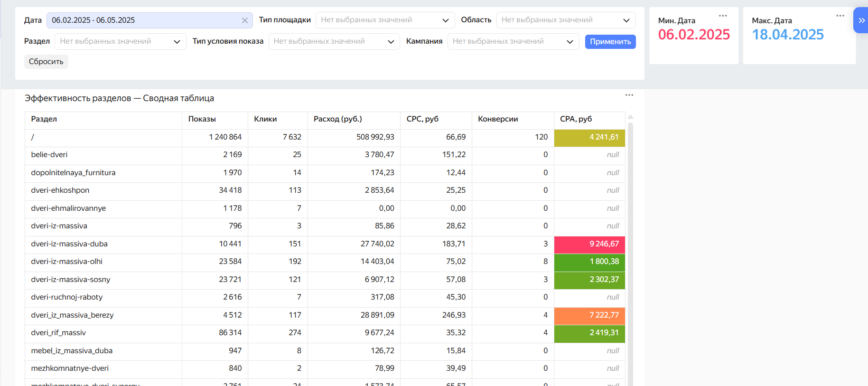
Task: Open the summary table three-dot menu
Action: 629,95
